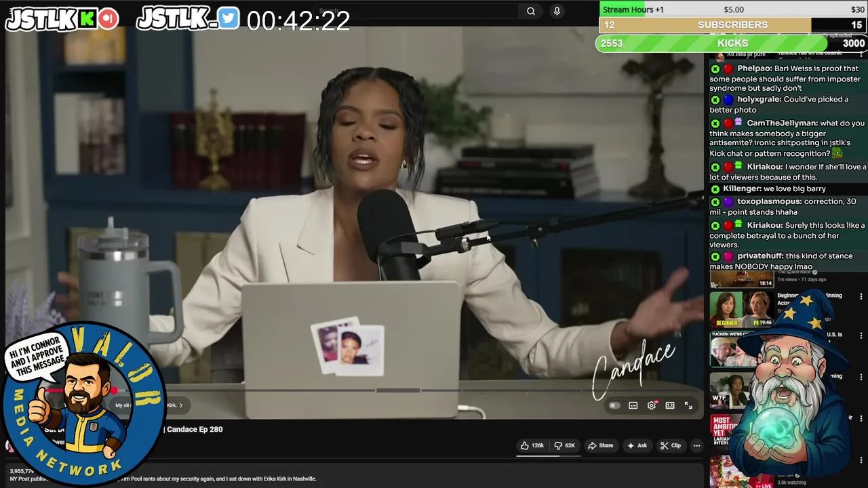Dislike the video showing 62K

564,445
